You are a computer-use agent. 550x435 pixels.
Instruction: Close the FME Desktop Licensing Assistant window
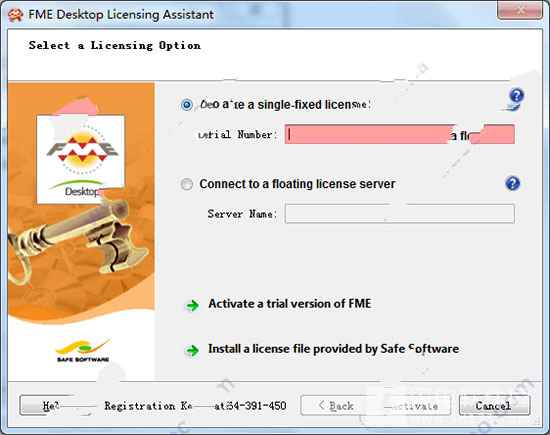[520, 11]
